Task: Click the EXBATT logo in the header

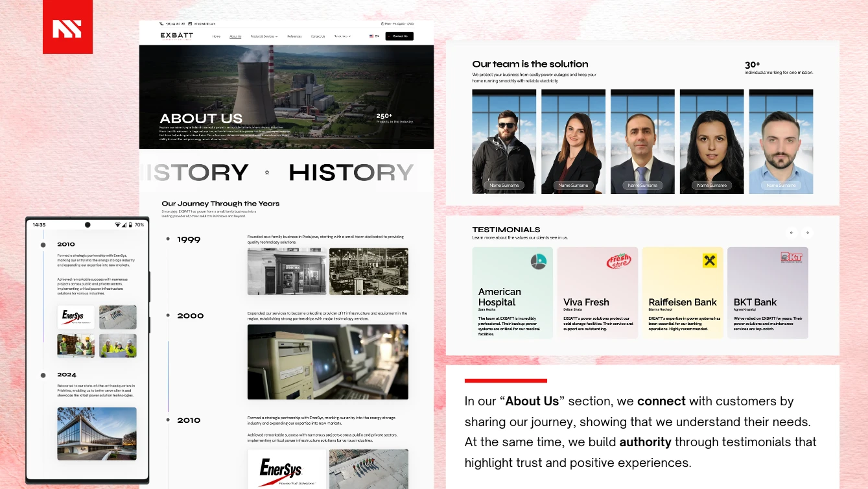Action: pos(177,36)
